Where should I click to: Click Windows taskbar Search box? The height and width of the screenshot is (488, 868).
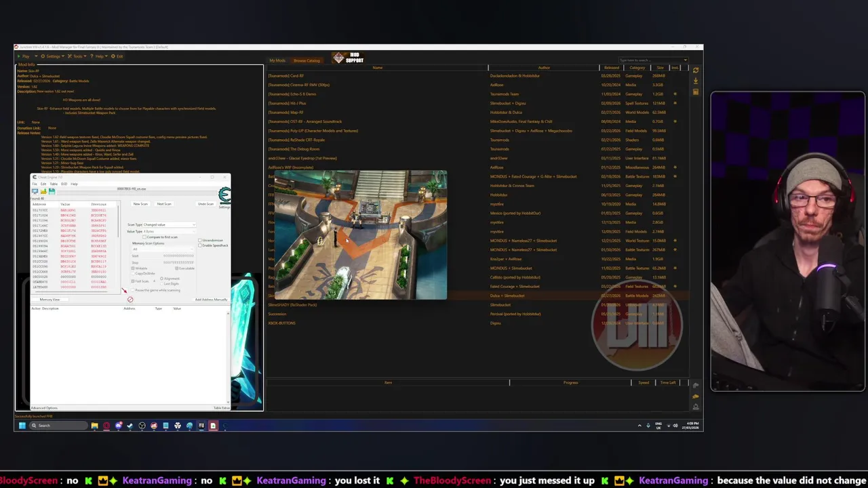[x=58, y=426]
